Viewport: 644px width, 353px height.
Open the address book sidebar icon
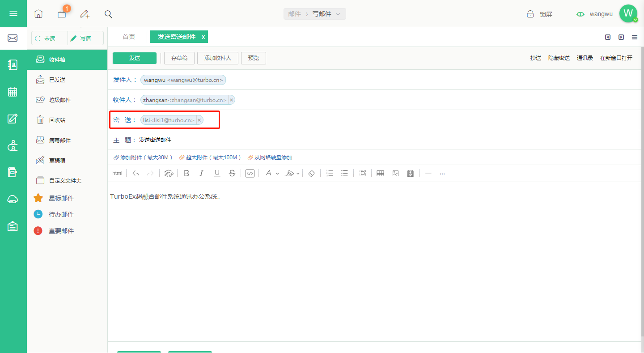click(13, 65)
